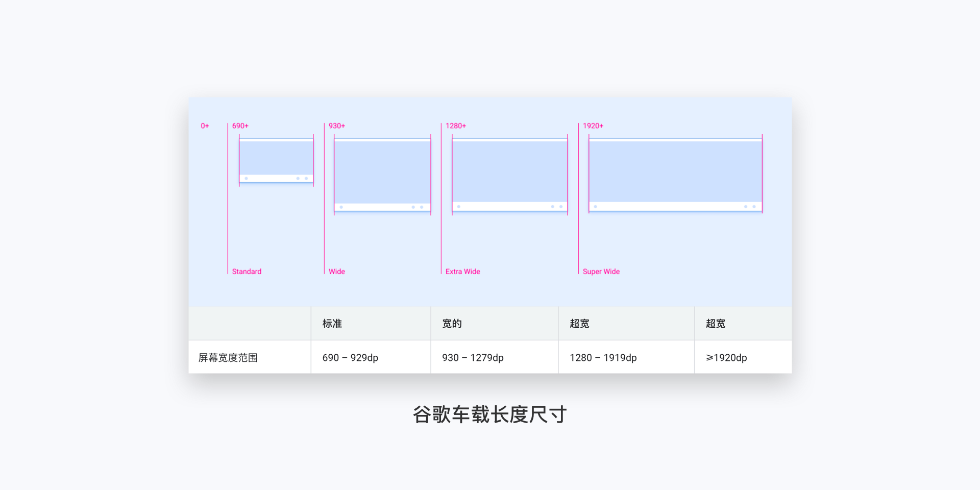Click the Wide screen mockup thumbnail
The width and height of the screenshot is (980, 490).
coord(382,175)
